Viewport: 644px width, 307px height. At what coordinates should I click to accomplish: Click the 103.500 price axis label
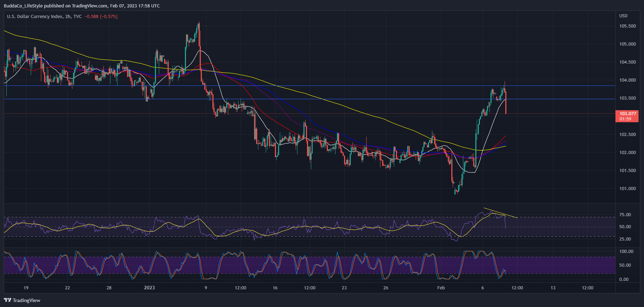coord(628,98)
